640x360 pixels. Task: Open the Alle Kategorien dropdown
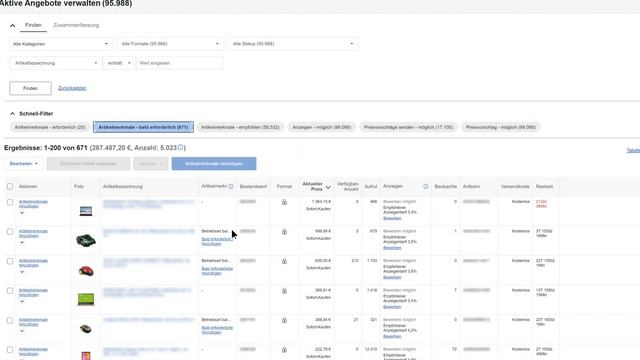pyautogui.click(x=61, y=44)
